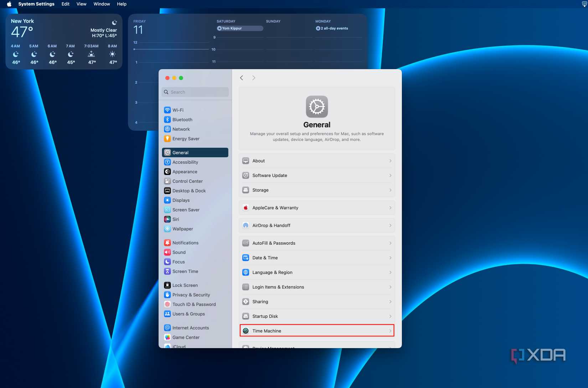This screenshot has width=588, height=388.
Task: Click the AirDrop & Handoff row icon
Action: tap(246, 226)
